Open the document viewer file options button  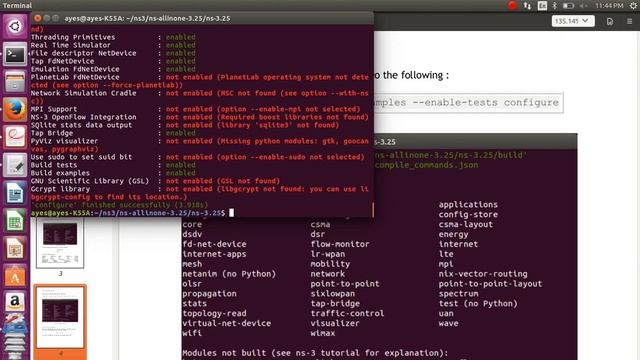point(610,21)
